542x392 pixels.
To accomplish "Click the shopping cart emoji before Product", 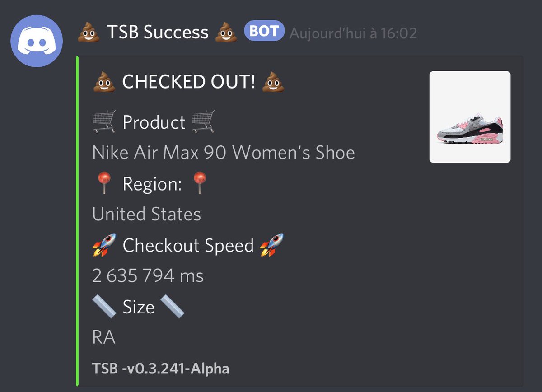I will click(x=104, y=122).
